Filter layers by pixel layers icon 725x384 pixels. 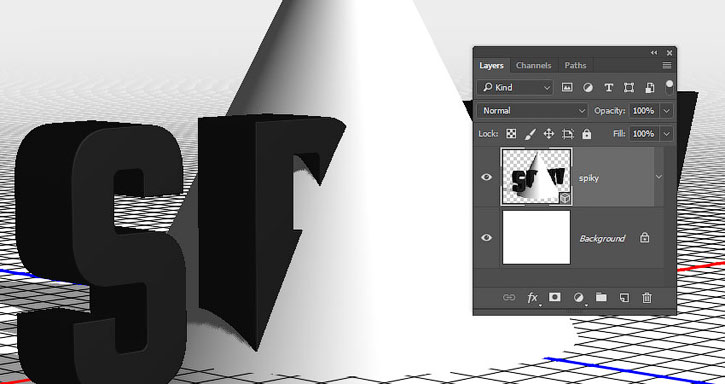567,87
